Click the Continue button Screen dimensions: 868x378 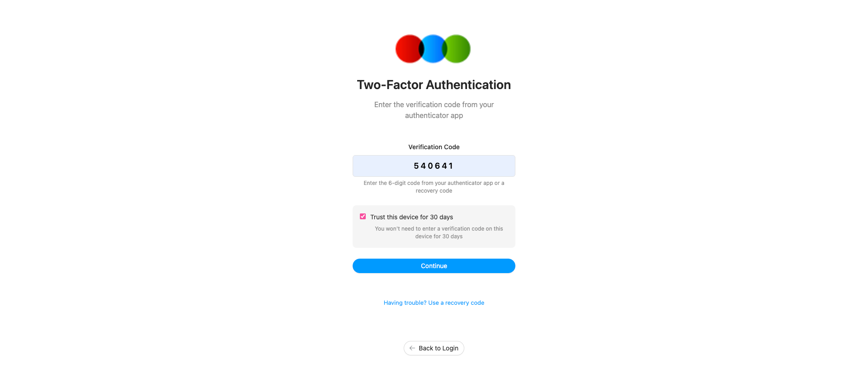pos(434,266)
